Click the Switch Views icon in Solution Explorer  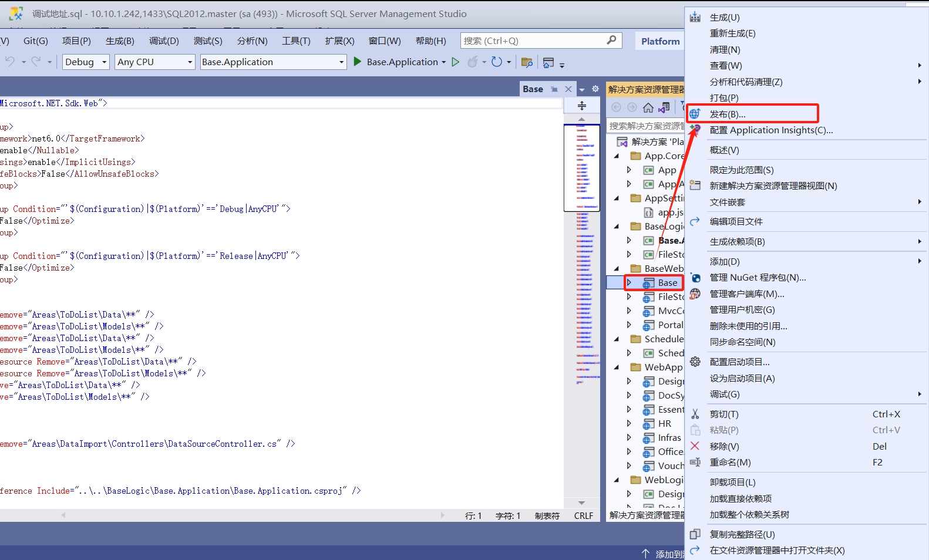tap(664, 107)
